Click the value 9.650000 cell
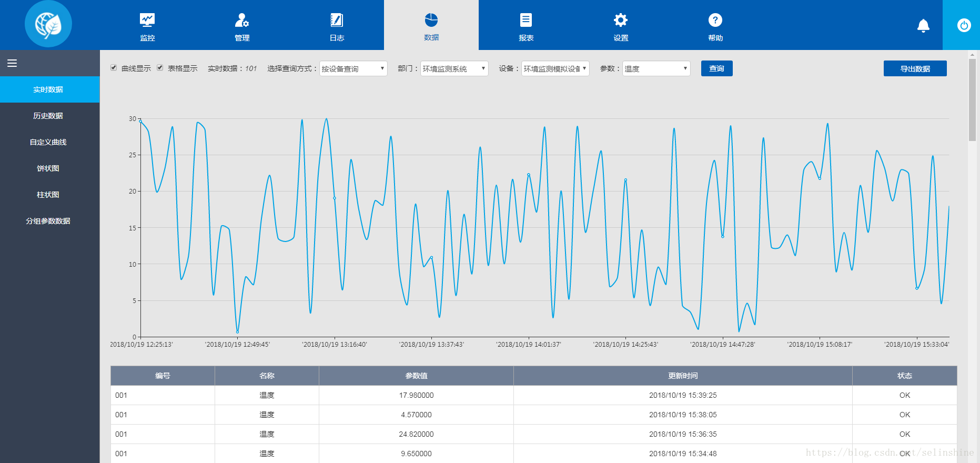 tap(416, 454)
